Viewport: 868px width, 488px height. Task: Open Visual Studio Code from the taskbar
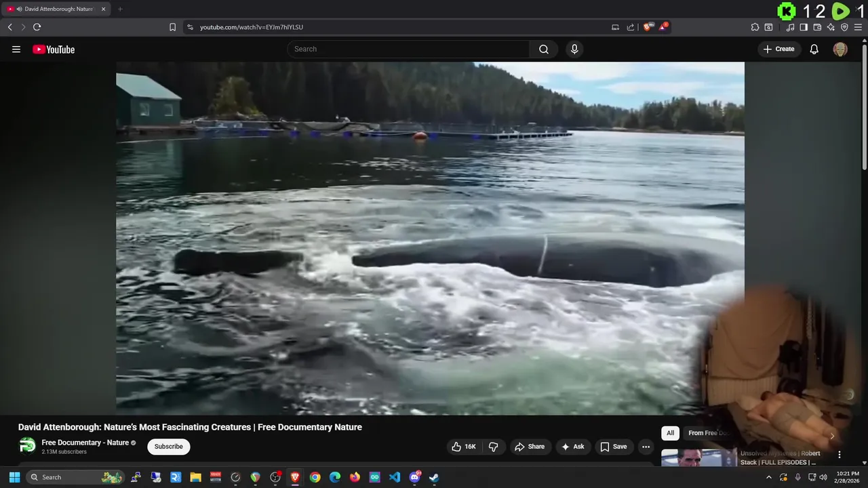tap(395, 477)
